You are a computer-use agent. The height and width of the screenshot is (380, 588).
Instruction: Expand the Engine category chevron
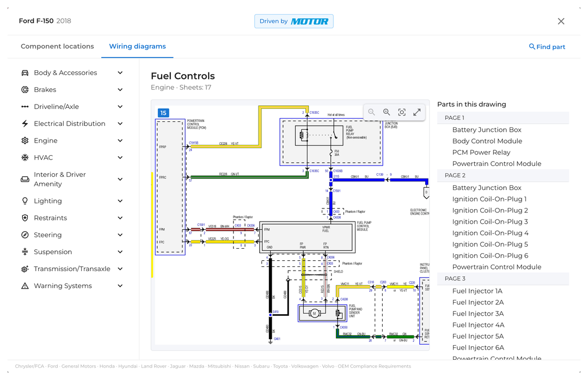point(120,140)
